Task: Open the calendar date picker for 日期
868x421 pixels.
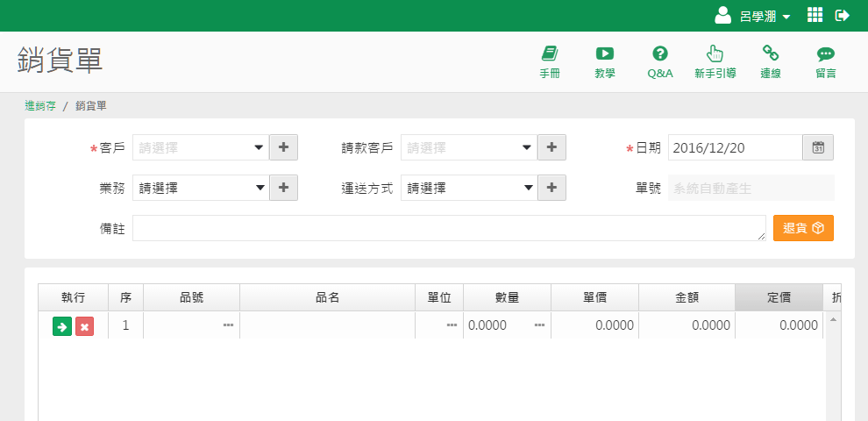Action: (818, 147)
